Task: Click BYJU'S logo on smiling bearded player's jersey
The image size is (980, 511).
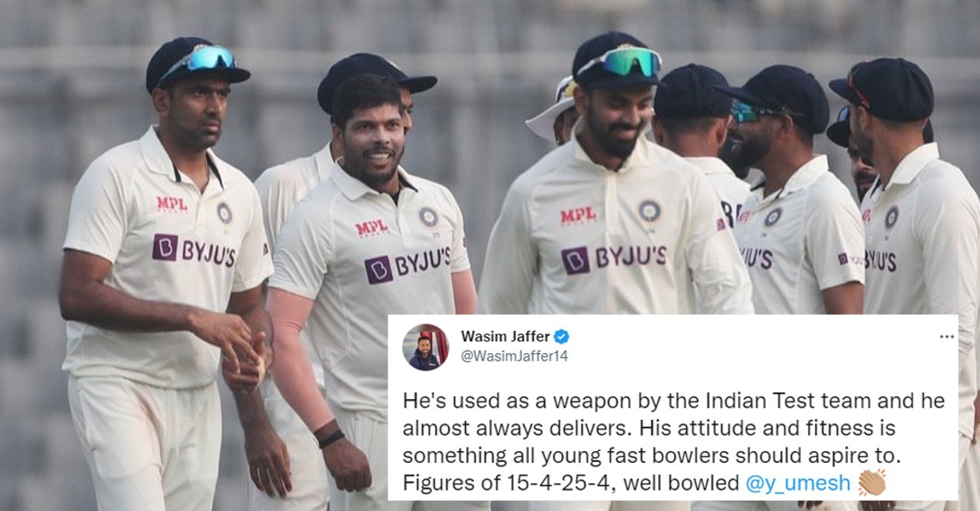Action: 408,264
